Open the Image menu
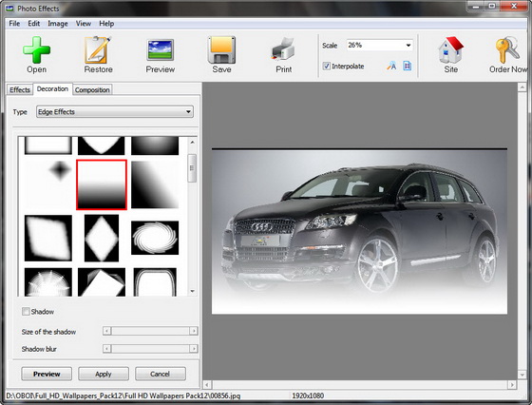Screen dimensions: 532x405 click(58, 24)
